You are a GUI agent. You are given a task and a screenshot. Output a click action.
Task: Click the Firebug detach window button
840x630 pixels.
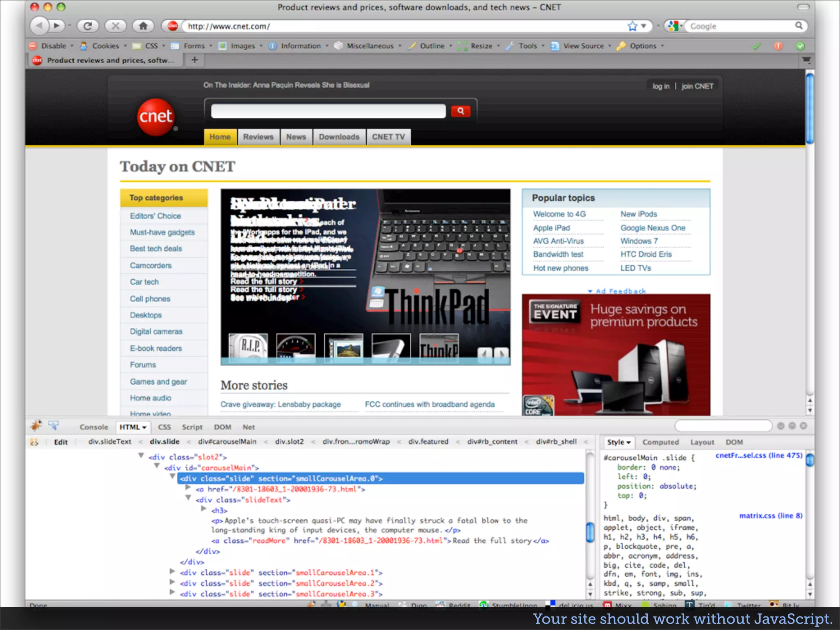792,426
